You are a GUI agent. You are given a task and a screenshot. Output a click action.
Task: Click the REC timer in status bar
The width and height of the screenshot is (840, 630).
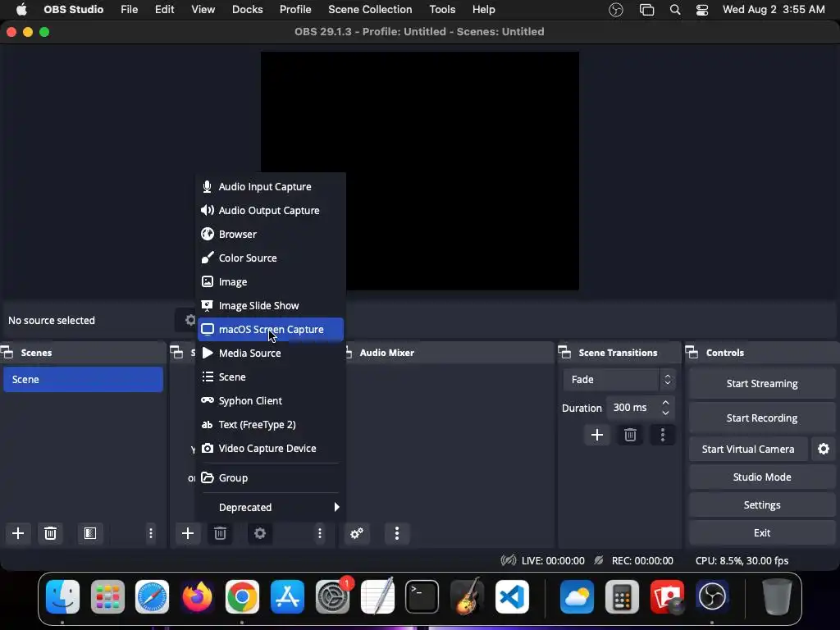(x=642, y=561)
